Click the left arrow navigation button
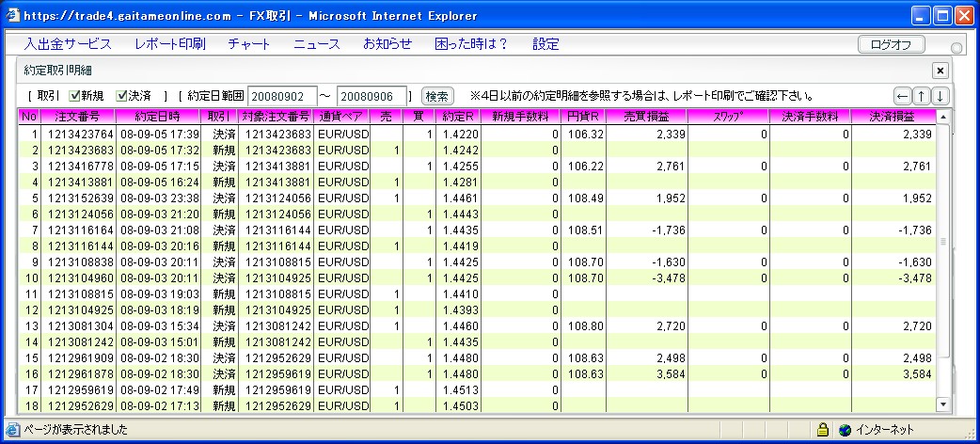This screenshot has height=444, width=980. click(x=902, y=96)
